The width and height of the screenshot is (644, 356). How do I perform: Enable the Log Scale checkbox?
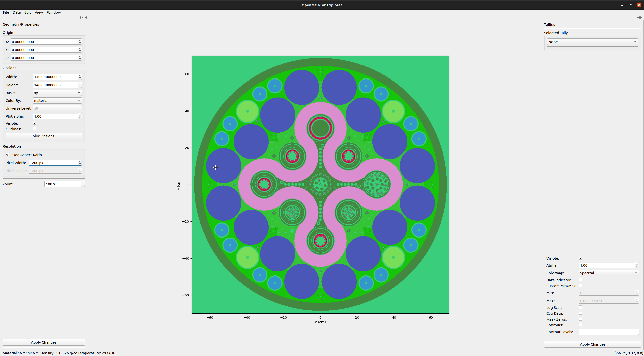point(581,307)
